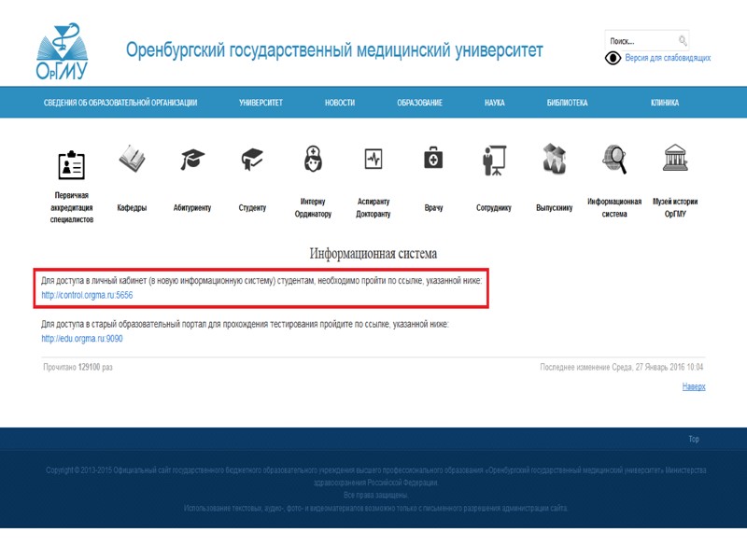The width and height of the screenshot is (747, 560).
Task: Click the Аспиранту Докторанту pulse chart icon
Action: coord(373,159)
